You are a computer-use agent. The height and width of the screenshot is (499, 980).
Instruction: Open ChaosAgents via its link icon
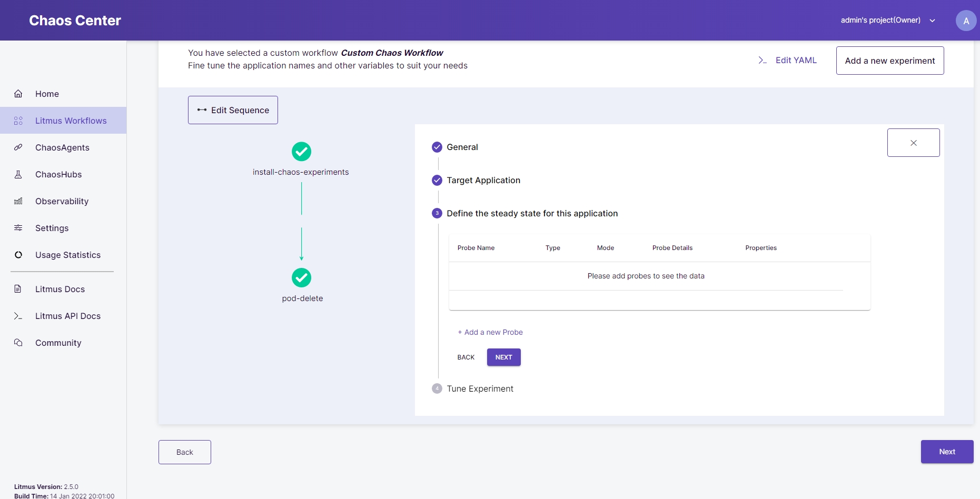pos(18,147)
